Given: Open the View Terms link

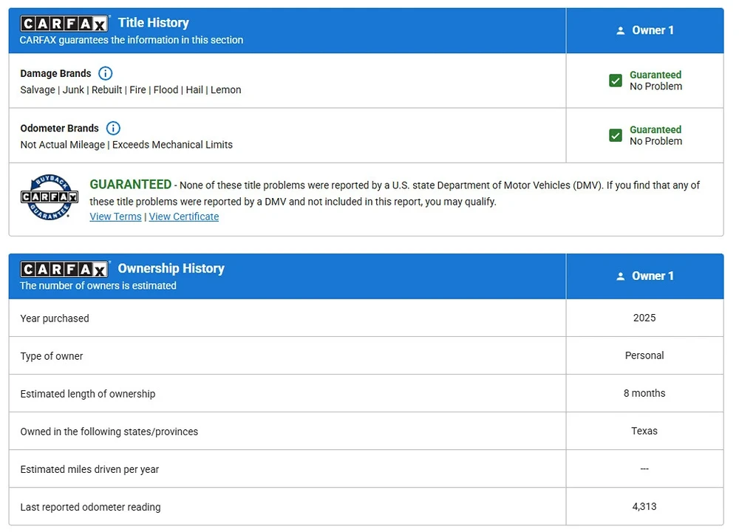Looking at the screenshot, I should click(116, 216).
